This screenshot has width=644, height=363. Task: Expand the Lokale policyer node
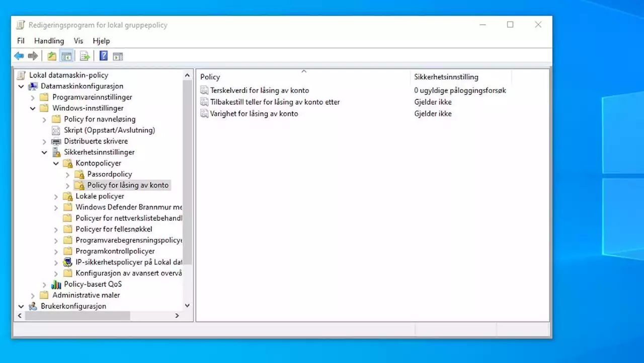tap(56, 196)
